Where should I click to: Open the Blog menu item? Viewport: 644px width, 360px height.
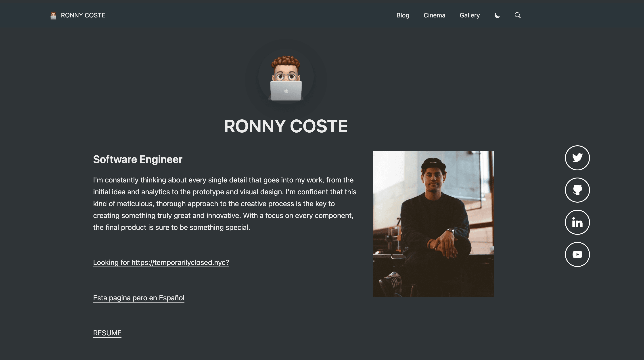point(402,15)
